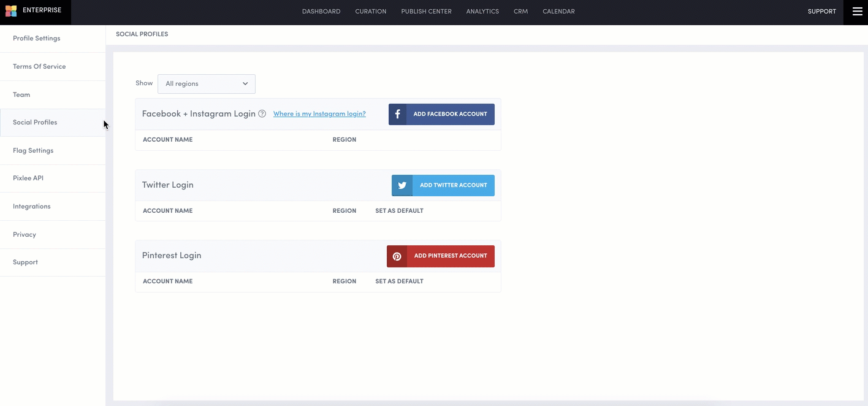This screenshot has height=406, width=868.
Task: Open the CRM section
Action: pyautogui.click(x=520, y=12)
